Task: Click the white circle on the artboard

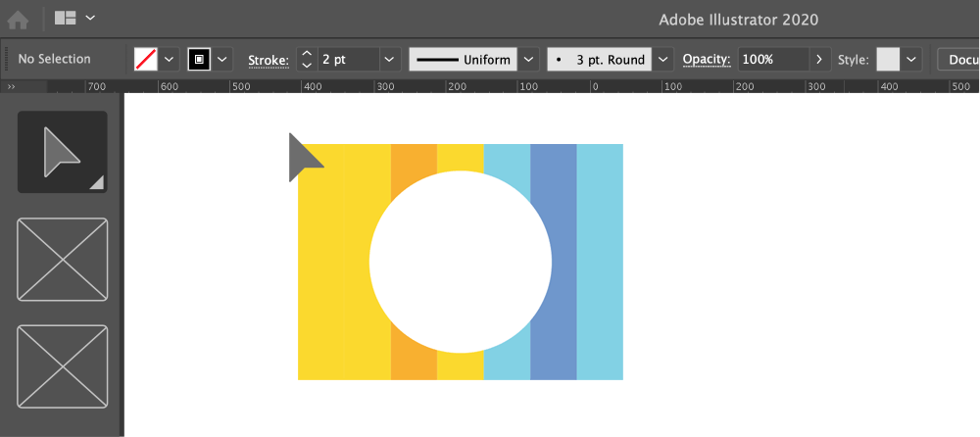Action: coord(460,262)
